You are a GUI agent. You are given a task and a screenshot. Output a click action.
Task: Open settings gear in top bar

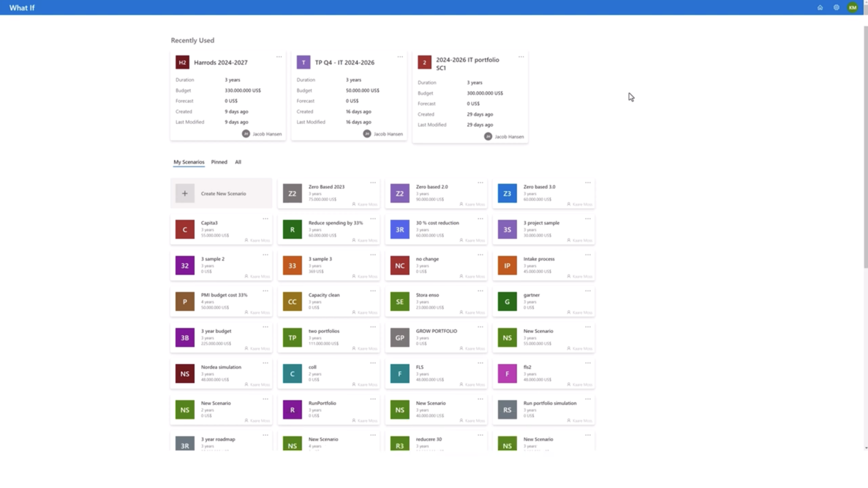point(836,7)
